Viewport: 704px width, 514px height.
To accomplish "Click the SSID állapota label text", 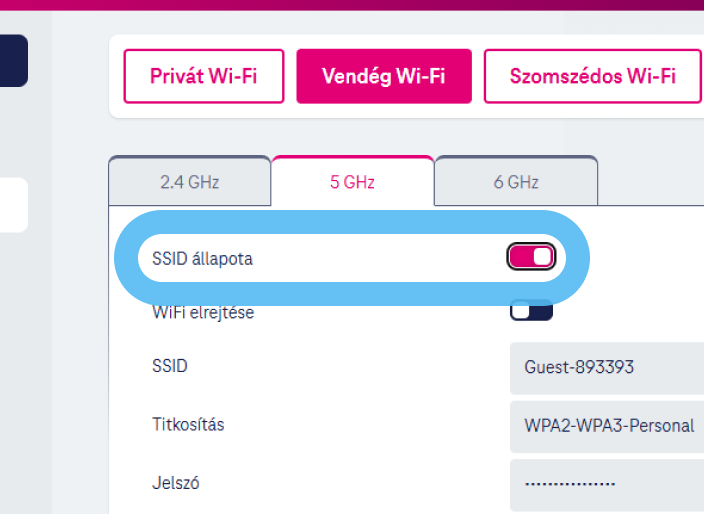I will click(203, 259).
